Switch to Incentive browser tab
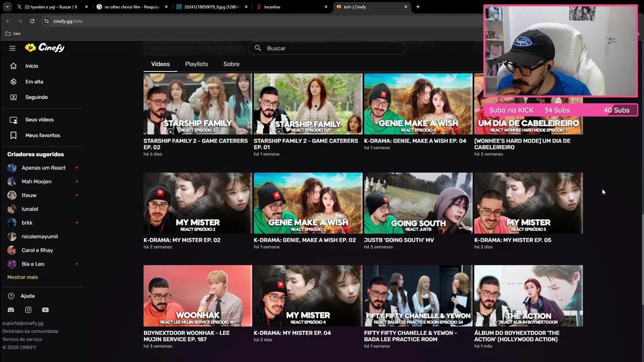 [292, 7]
